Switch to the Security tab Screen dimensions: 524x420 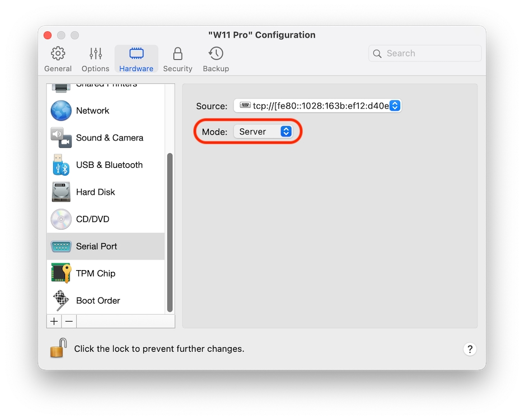coord(177,60)
